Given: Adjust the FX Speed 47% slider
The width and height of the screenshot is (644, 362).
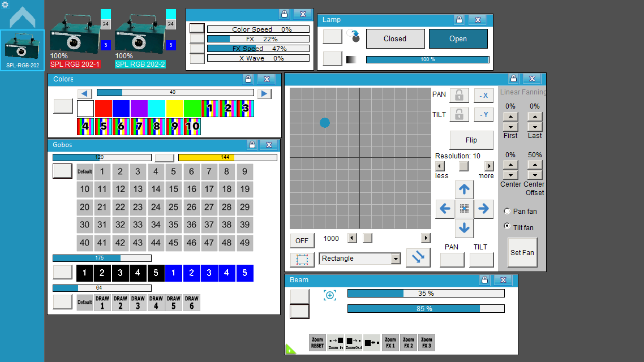Looking at the screenshot, I should 259,49.
